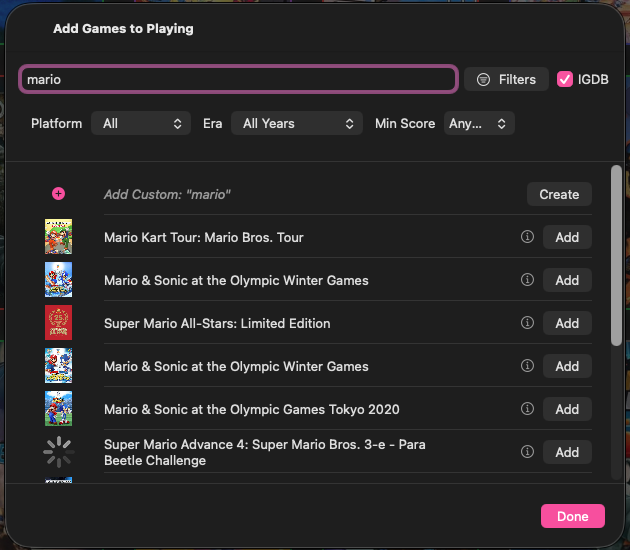Viewport: 630px width, 550px height.
Task: Click the search field containing mario
Action: click(x=238, y=79)
